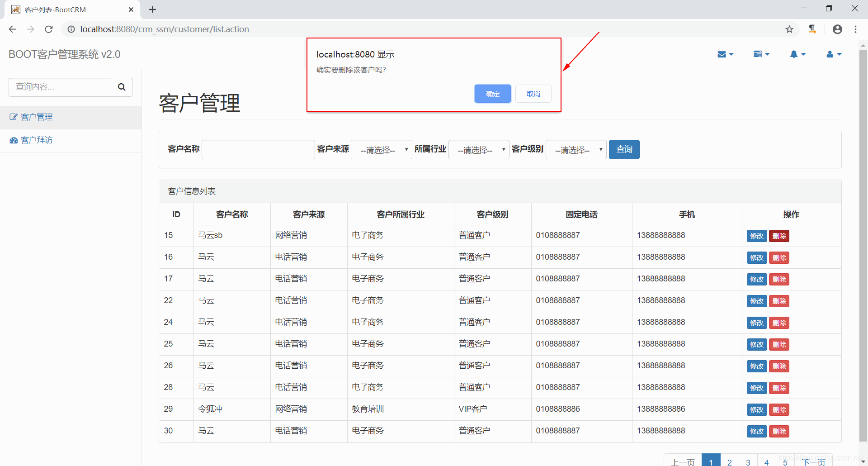Open the bell notifications dropdown
Image resolution: width=868 pixels, height=466 pixels.
click(x=797, y=54)
